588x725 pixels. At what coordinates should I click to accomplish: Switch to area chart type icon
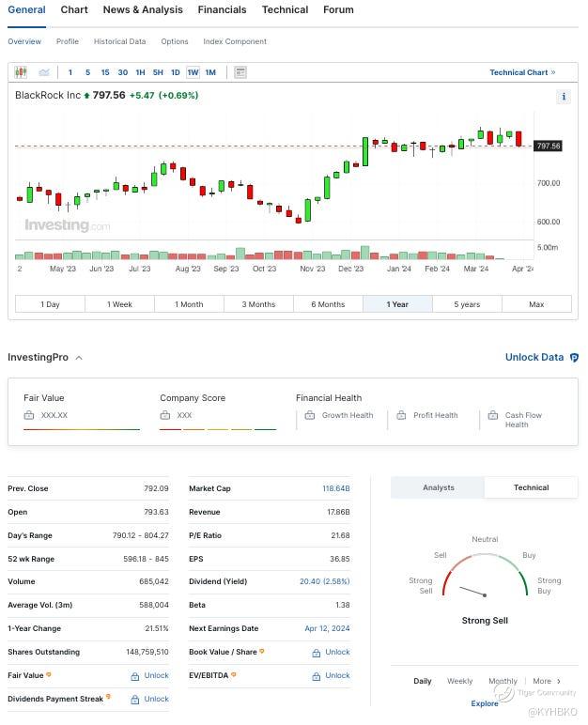[44, 72]
